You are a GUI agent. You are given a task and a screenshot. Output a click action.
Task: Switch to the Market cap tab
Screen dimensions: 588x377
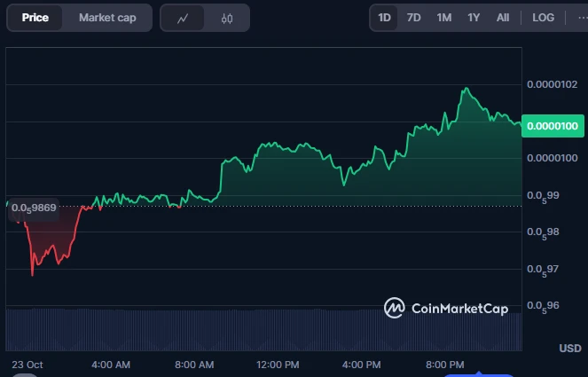(x=107, y=18)
